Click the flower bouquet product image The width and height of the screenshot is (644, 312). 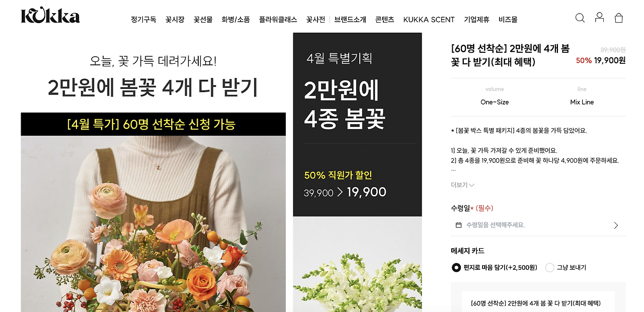[x=153, y=224]
